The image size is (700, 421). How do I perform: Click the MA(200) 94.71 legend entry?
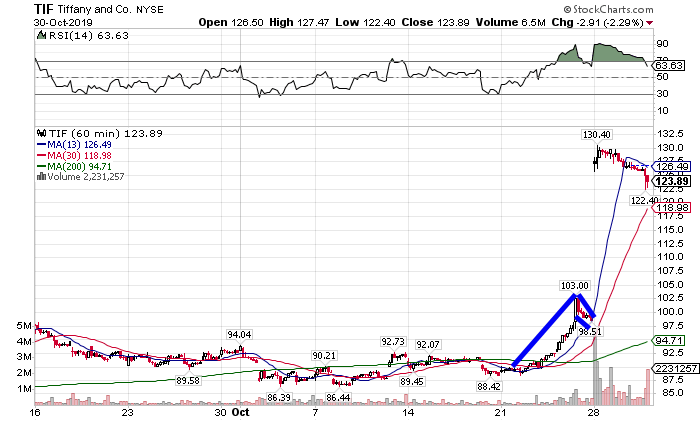(x=79, y=167)
